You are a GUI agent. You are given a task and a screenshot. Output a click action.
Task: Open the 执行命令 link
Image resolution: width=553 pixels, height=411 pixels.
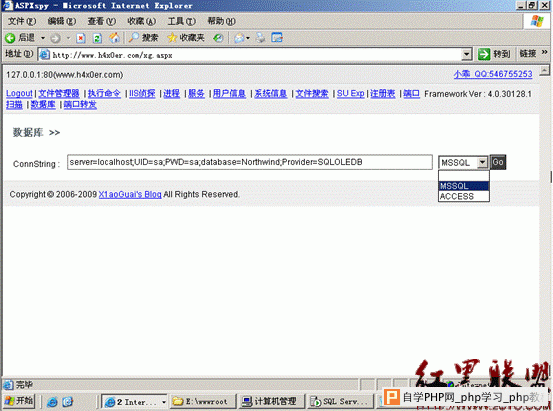pyautogui.click(x=104, y=93)
